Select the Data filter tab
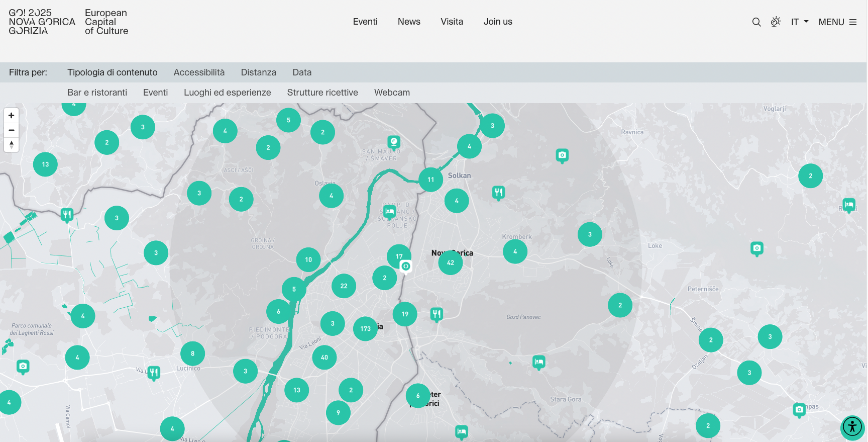Viewport: 868px width, 442px height. click(302, 72)
